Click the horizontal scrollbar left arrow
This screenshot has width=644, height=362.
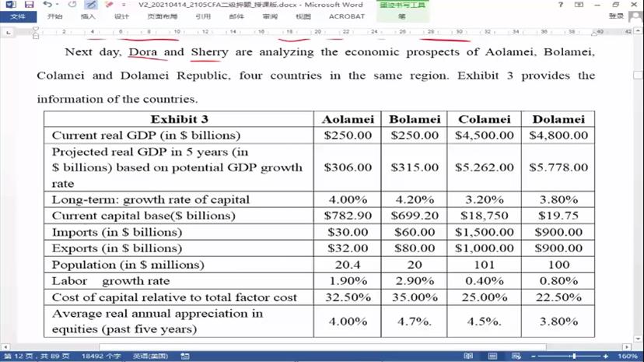coord(5,347)
